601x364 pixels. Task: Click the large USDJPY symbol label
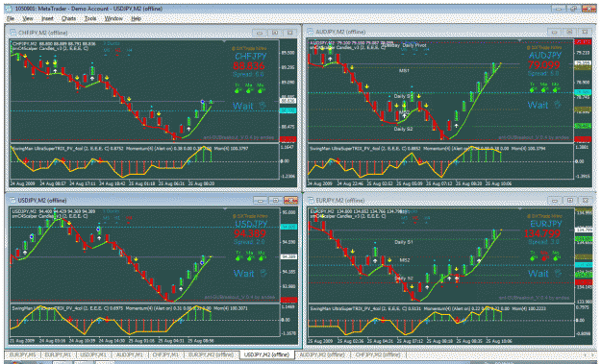(x=251, y=224)
